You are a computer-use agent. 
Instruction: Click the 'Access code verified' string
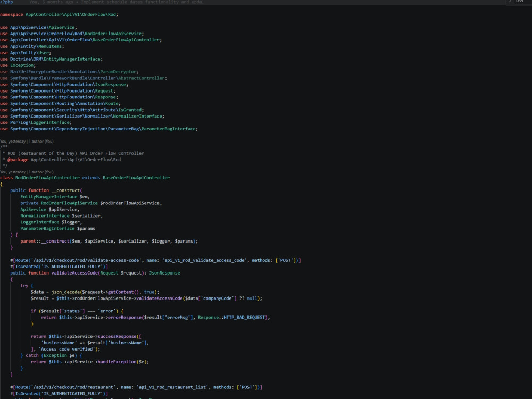pos(66,349)
